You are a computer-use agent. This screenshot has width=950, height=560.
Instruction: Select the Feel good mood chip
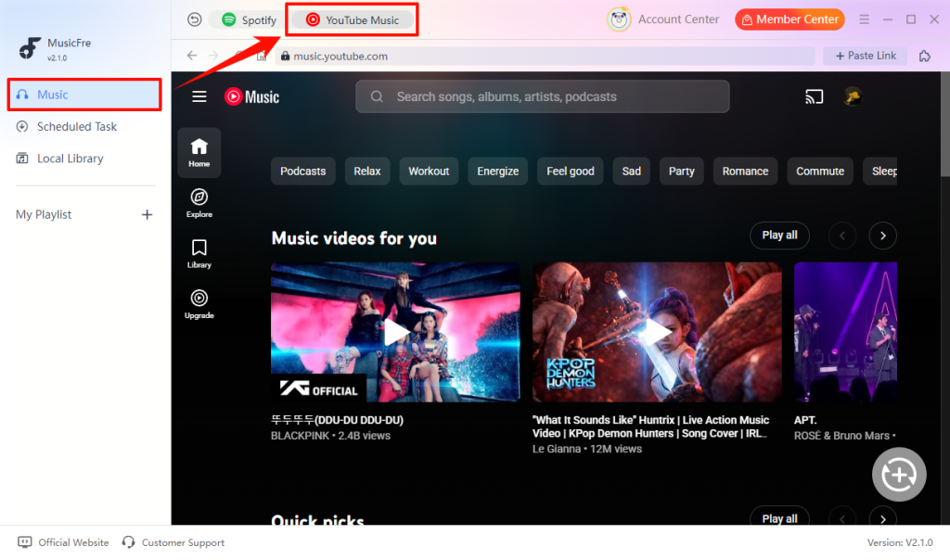(x=571, y=172)
